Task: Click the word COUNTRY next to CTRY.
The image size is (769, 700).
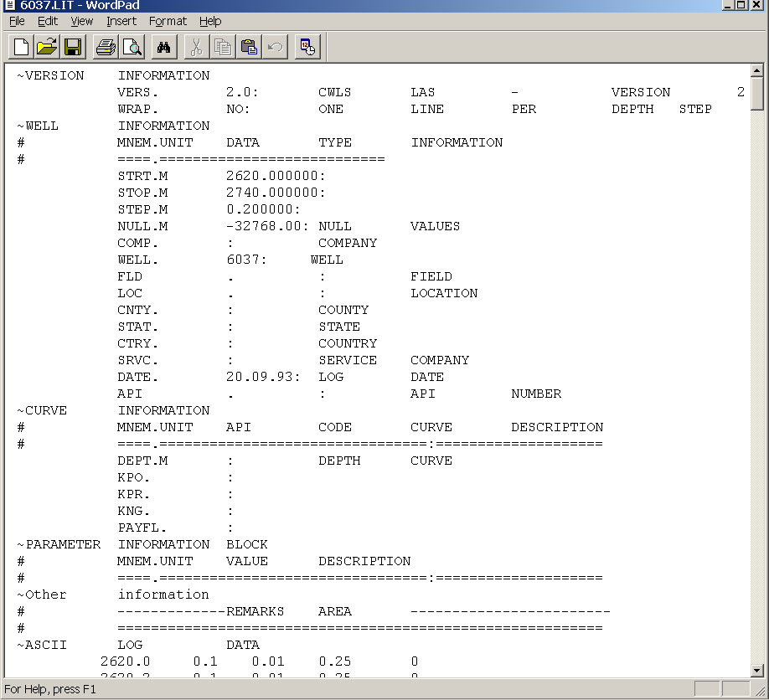Action: click(x=348, y=343)
